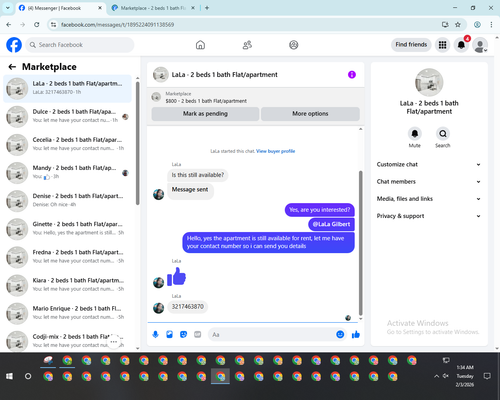The height and width of the screenshot is (400, 500).
Task: Open the Cecelia conversation
Action: pos(67,145)
